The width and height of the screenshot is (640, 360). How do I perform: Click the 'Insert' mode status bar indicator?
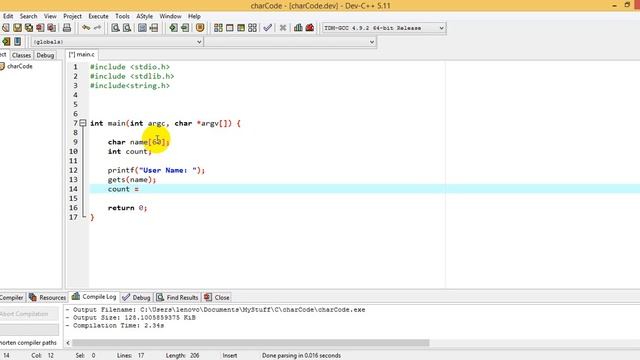[230, 356]
